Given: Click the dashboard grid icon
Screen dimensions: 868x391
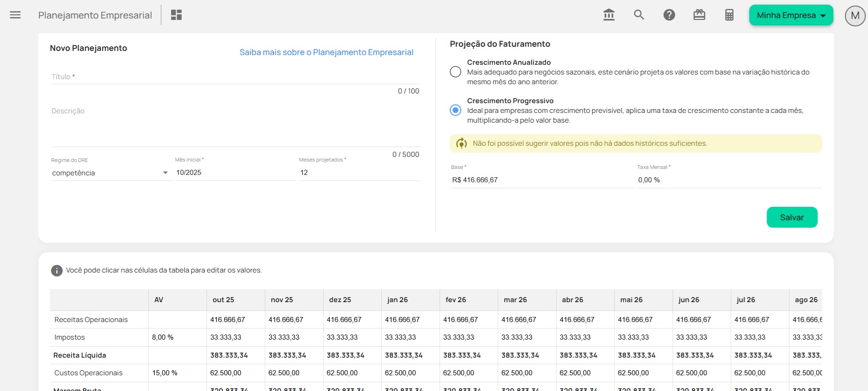Looking at the screenshot, I should [x=176, y=15].
